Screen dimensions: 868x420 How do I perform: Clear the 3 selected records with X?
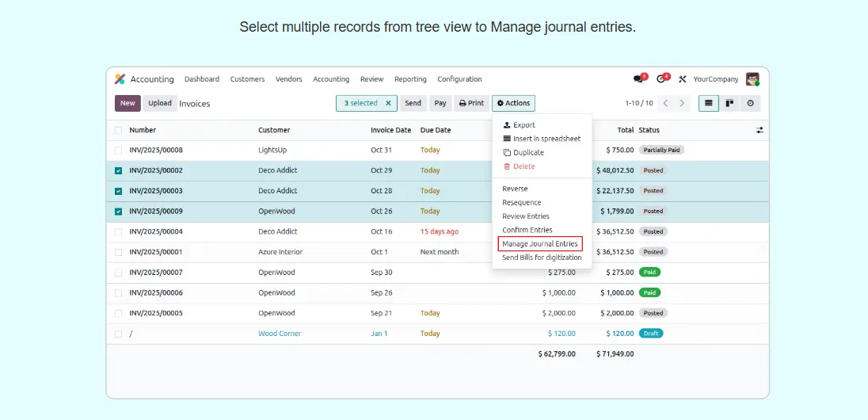click(388, 103)
